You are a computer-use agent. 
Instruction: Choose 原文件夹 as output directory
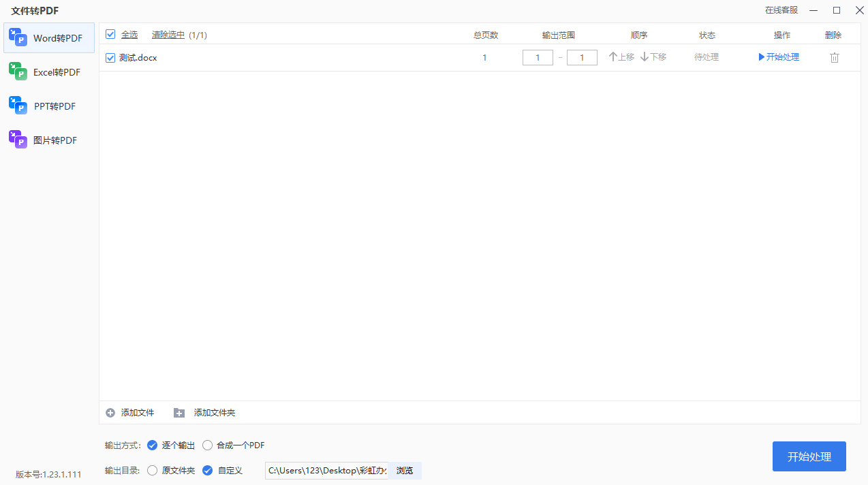152,470
